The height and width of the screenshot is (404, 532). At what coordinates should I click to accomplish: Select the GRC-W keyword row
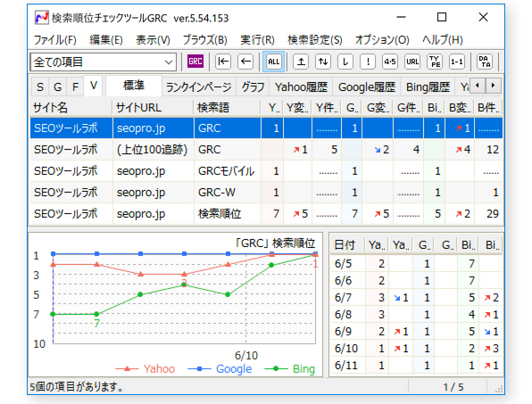coord(266,192)
